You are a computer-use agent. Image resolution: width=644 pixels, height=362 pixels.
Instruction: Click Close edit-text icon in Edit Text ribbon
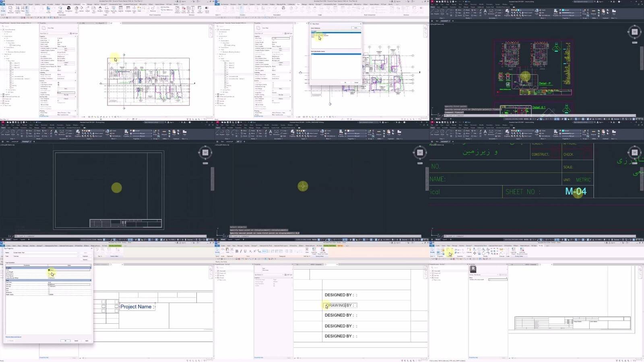click(x=307, y=250)
